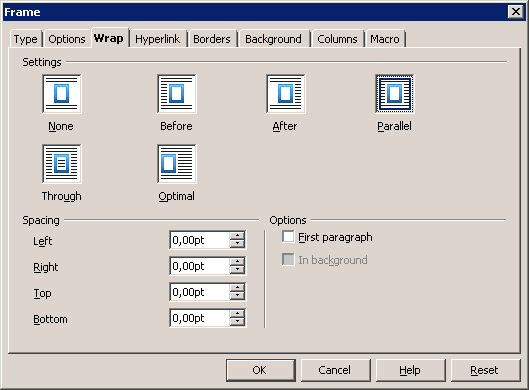This screenshot has width=529, height=390.
Task: Decrease Top spacing with down arrow
Action: pyautogui.click(x=238, y=296)
